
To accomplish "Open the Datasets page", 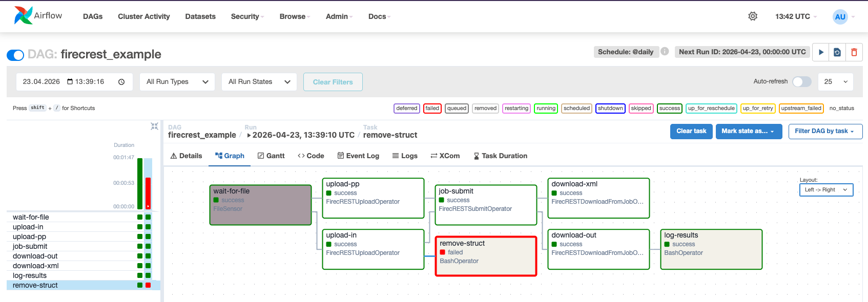I will pos(200,16).
